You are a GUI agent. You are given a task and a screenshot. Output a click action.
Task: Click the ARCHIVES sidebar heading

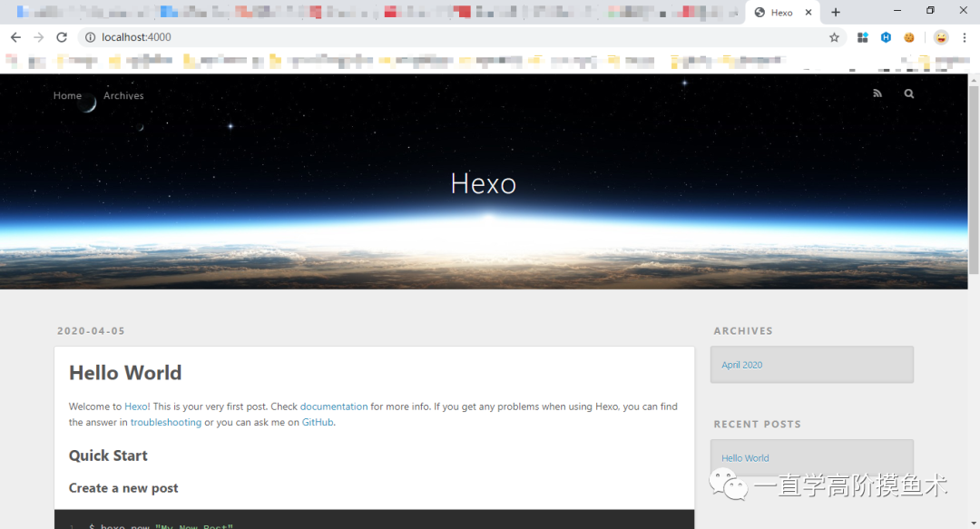[x=743, y=331]
